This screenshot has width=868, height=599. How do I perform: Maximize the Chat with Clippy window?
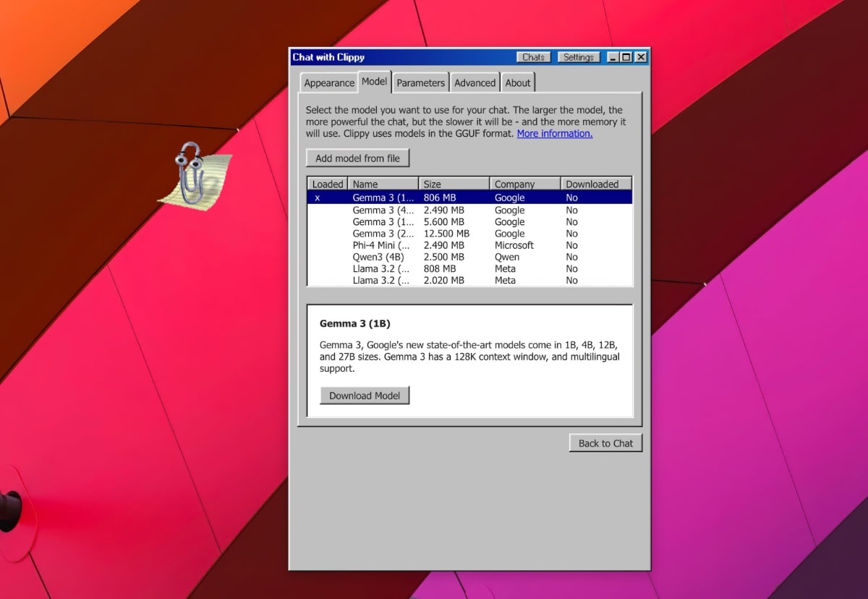click(626, 57)
